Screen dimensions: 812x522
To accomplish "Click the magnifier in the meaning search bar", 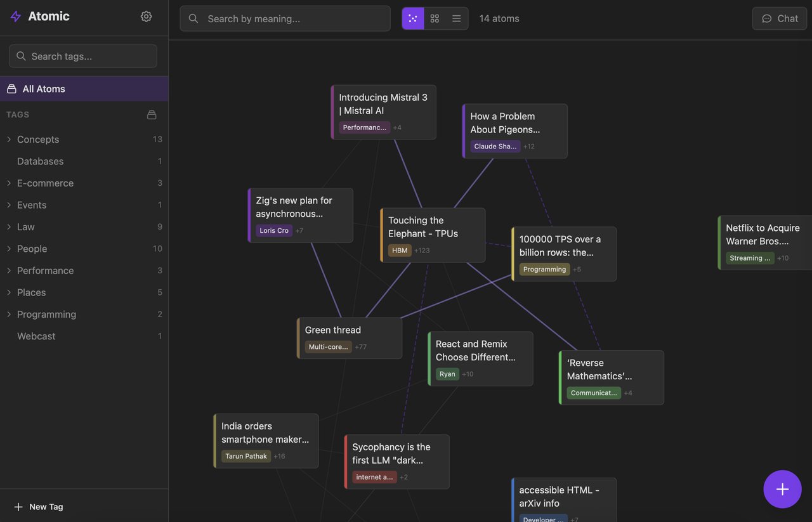I will [x=193, y=18].
